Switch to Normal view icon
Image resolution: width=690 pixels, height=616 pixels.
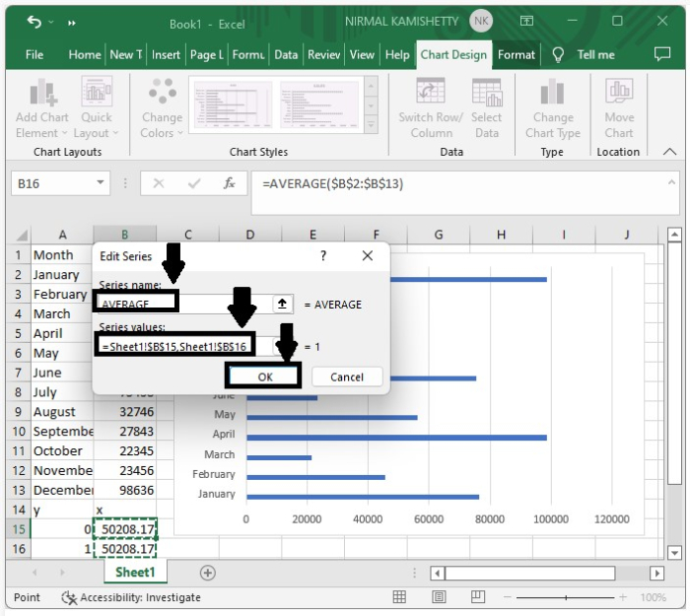(x=399, y=596)
